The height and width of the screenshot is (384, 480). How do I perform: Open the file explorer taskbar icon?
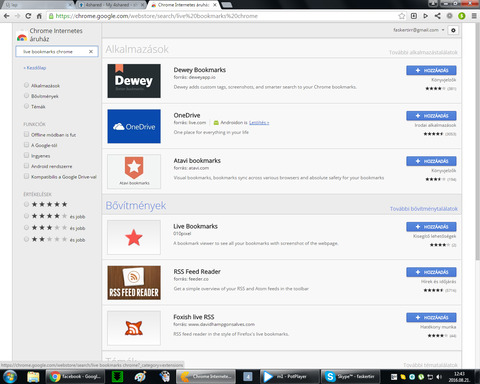click(33, 377)
